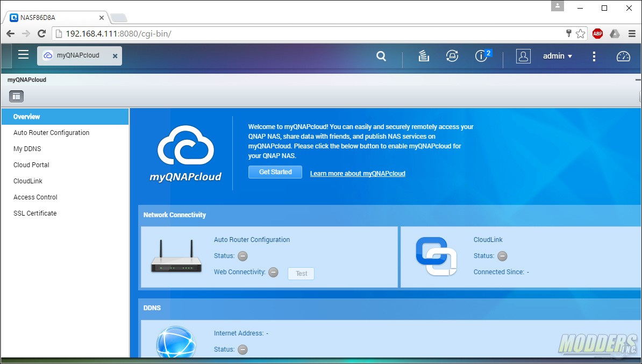Open the Learn more about myQNAPcloud link
This screenshot has width=642, height=364.
(358, 174)
